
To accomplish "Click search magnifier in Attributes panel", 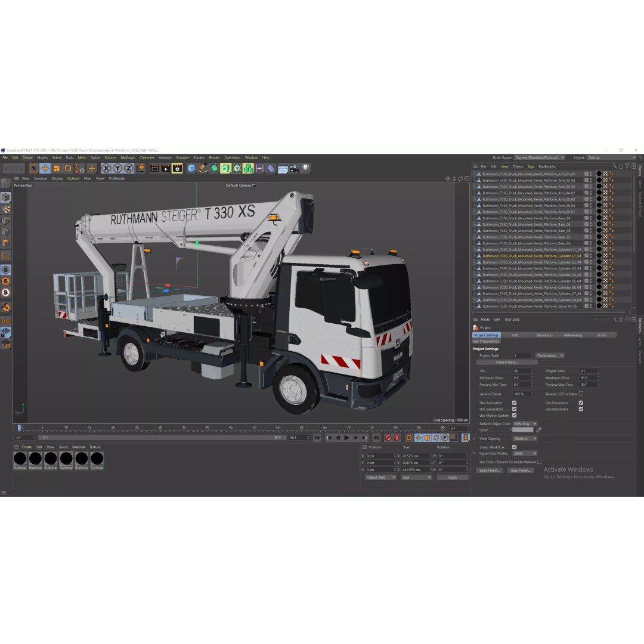I will [614, 320].
